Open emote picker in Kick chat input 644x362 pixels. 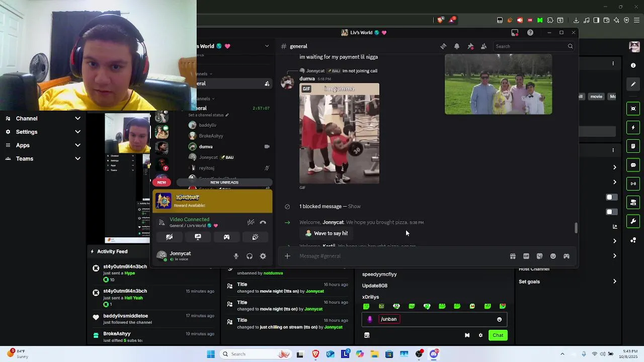[x=499, y=319]
